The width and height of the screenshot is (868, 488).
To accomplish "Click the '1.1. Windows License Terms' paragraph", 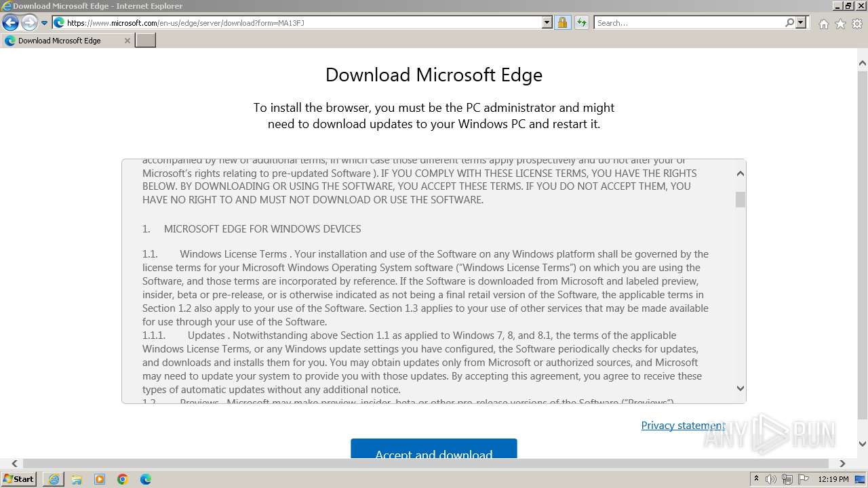I will point(426,288).
